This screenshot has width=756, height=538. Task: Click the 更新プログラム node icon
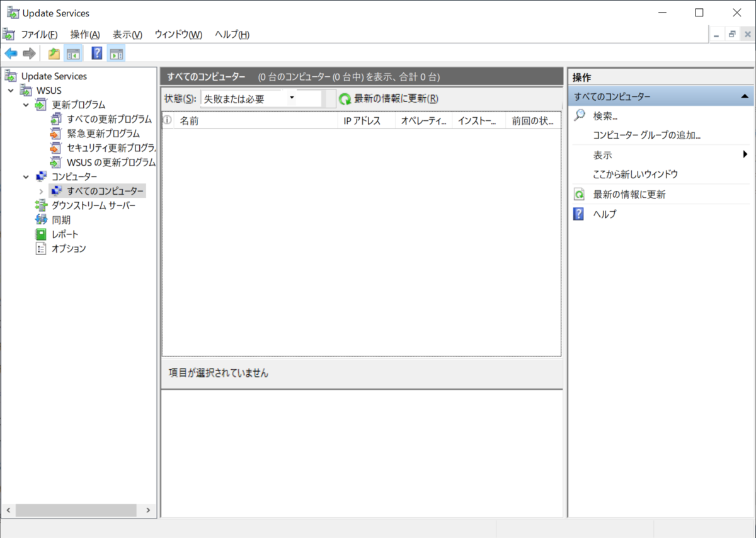pyautogui.click(x=41, y=105)
